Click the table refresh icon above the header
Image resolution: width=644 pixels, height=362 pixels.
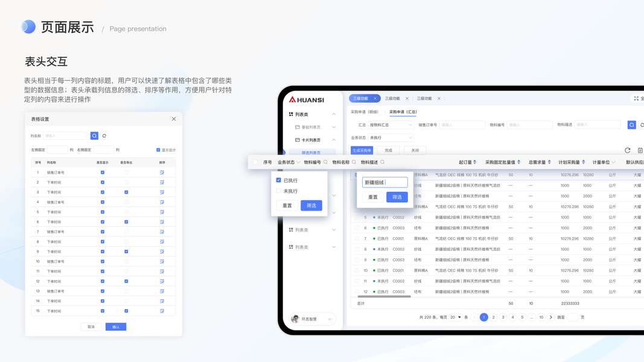pyautogui.click(x=627, y=150)
